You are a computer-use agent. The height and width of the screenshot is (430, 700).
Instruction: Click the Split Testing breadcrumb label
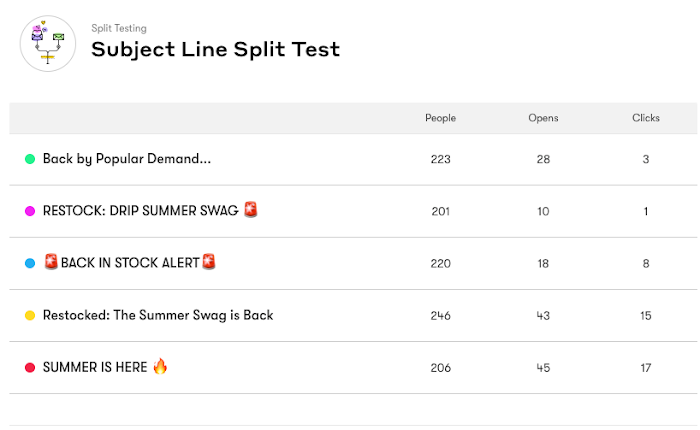119,28
